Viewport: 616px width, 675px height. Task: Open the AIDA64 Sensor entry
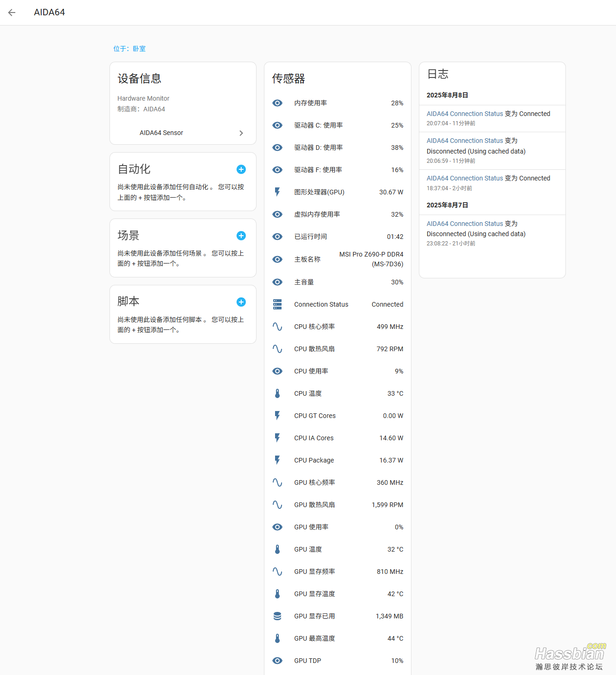183,133
